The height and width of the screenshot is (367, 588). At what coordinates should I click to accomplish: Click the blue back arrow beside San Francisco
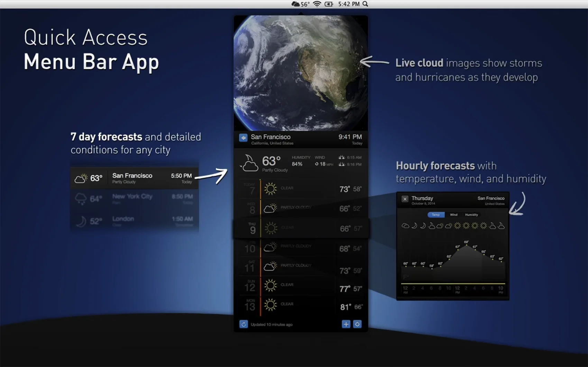[x=243, y=138]
